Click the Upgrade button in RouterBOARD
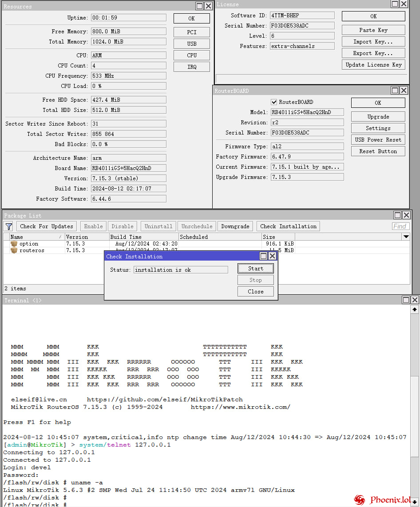The height and width of the screenshot is (507, 420). [378, 117]
